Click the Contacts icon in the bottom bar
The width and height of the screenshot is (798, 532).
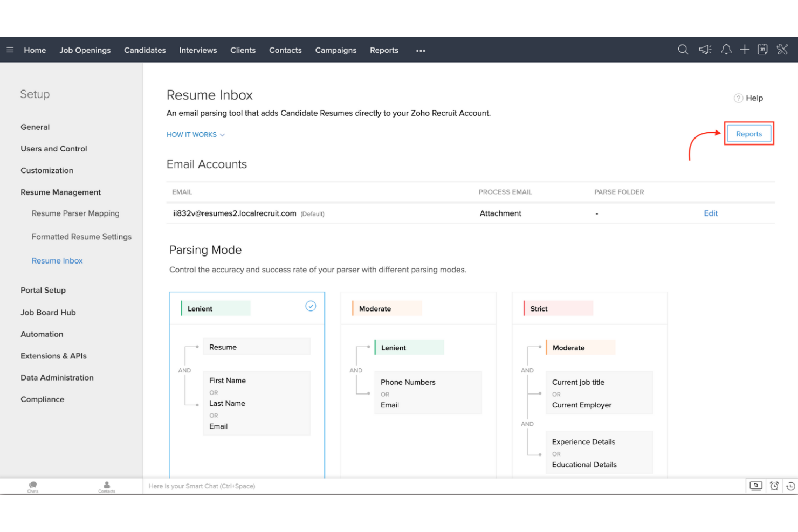tap(106, 486)
